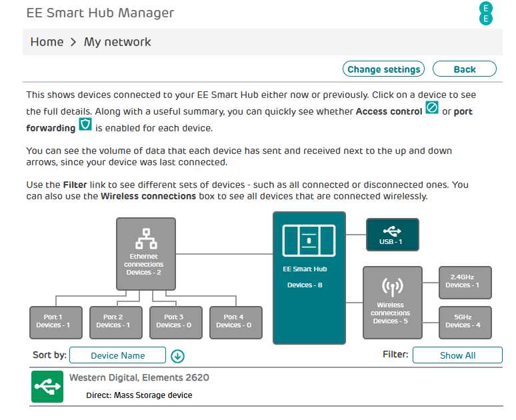Click the Change settings button
Image resolution: width=516 pixels, height=420 pixels.
tap(383, 69)
